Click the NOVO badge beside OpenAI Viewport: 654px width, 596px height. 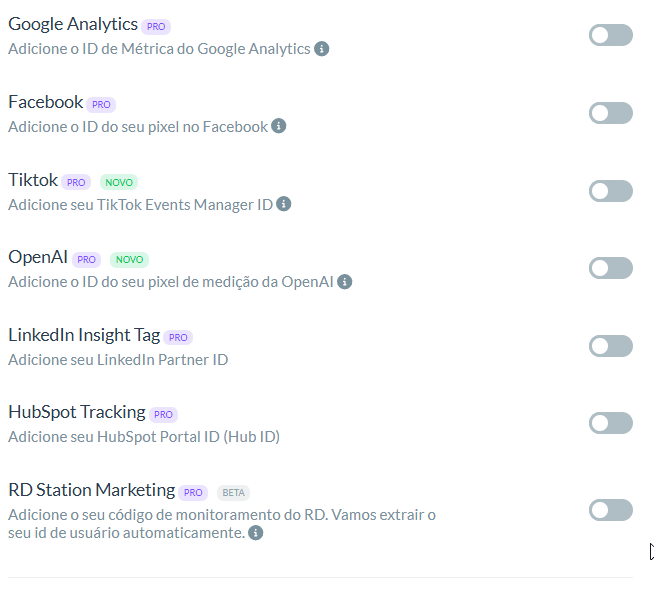pos(129,259)
